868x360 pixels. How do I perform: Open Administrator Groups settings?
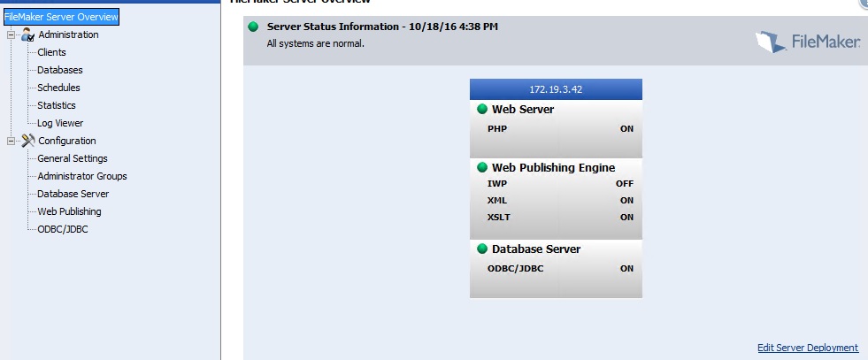(82, 176)
